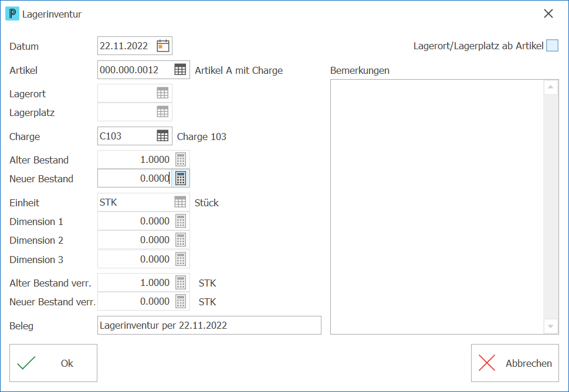Viewport: 569px width, 392px height.
Task: Open calculator icon for Dimension 2
Action: 181,240
